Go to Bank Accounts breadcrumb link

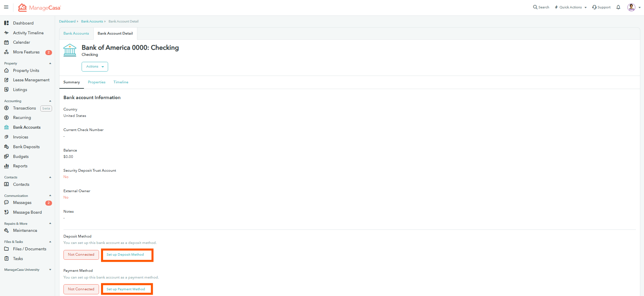92,21
